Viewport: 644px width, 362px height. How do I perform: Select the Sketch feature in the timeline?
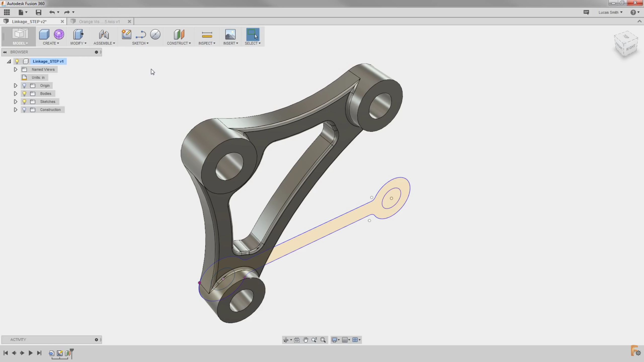(60, 353)
